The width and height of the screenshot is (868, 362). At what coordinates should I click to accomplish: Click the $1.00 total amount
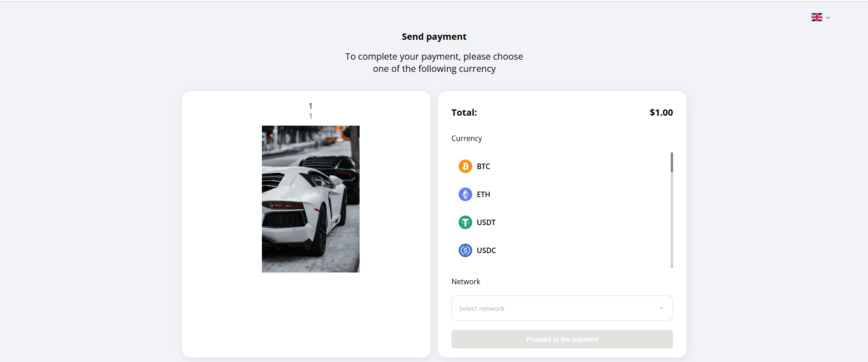click(661, 113)
